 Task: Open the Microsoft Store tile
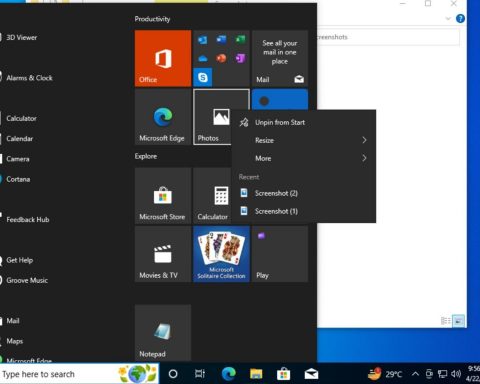(x=163, y=195)
